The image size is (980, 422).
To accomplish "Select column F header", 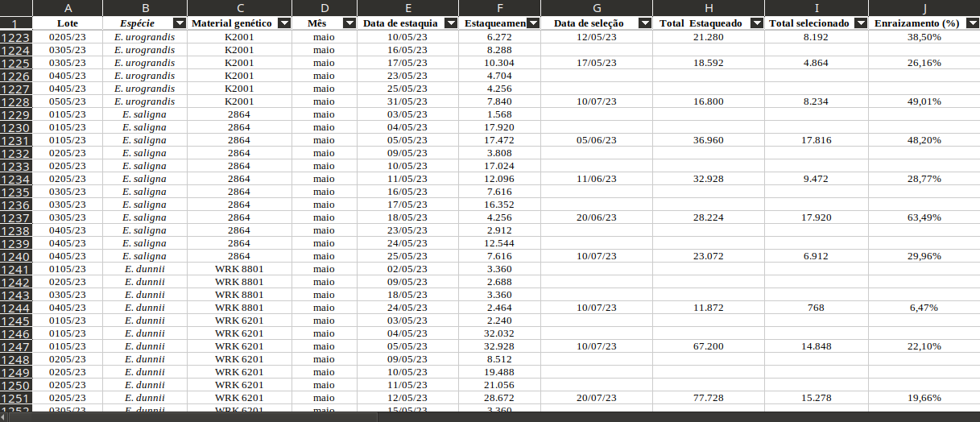I will click(x=499, y=8).
